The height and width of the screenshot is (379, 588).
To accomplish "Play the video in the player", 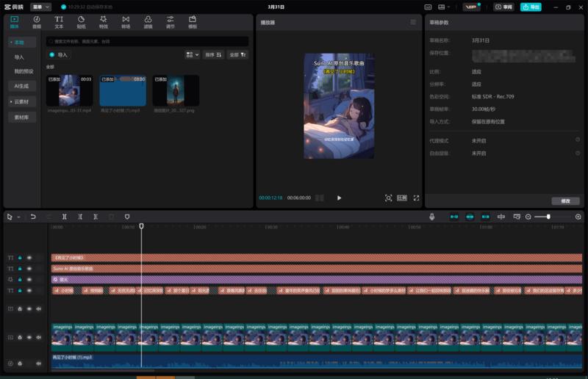I will coord(339,198).
